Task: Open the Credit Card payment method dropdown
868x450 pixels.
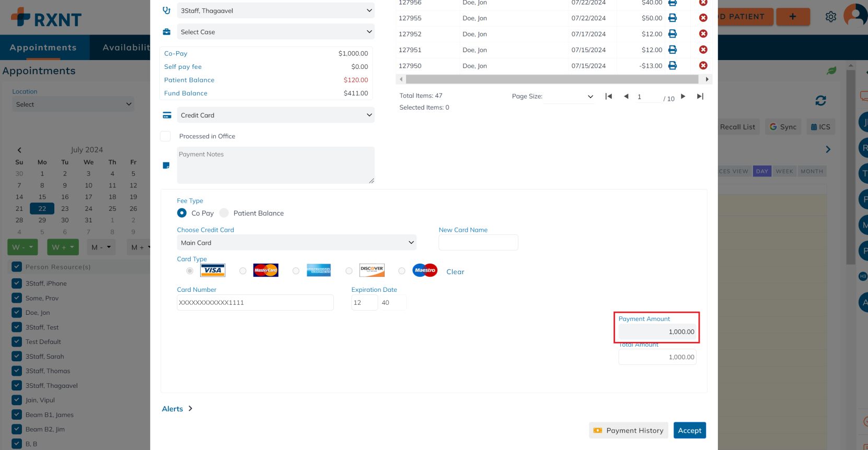Action: tap(275, 115)
